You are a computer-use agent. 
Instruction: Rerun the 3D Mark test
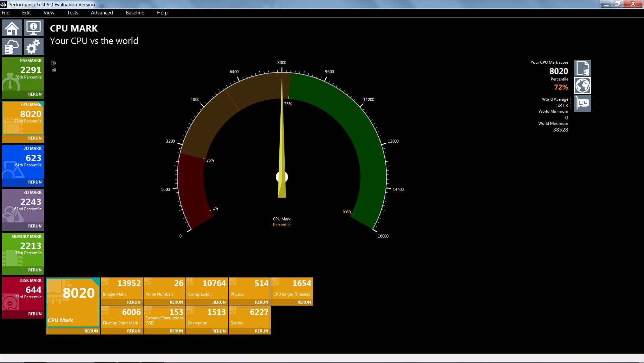coord(35,226)
